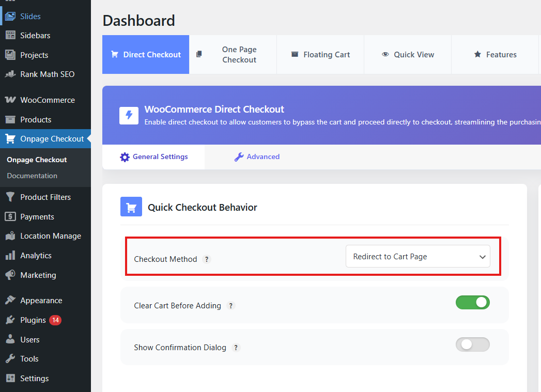
Task: Click the Quick Checkout Behavior cart icon
Action: click(131, 207)
